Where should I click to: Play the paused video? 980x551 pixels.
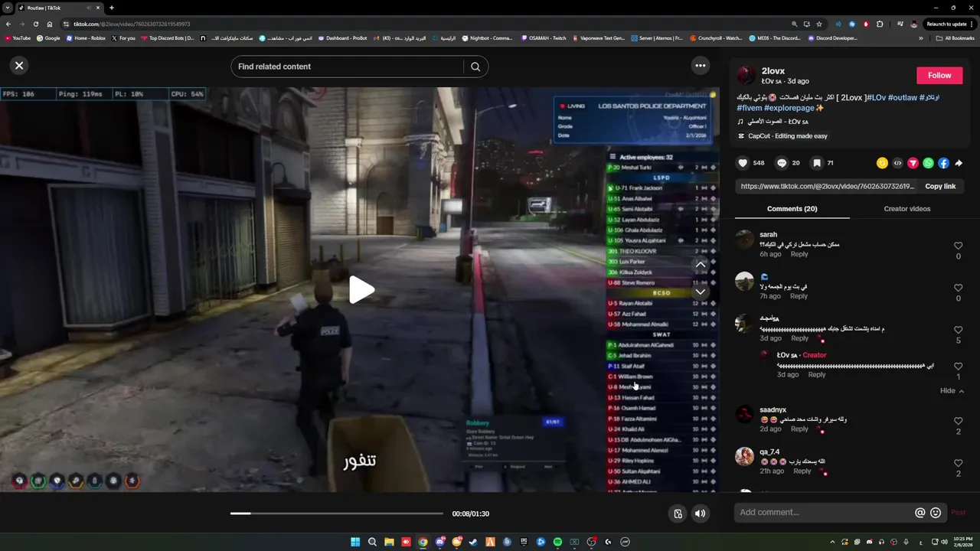pyautogui.click(x=361, y=290)
